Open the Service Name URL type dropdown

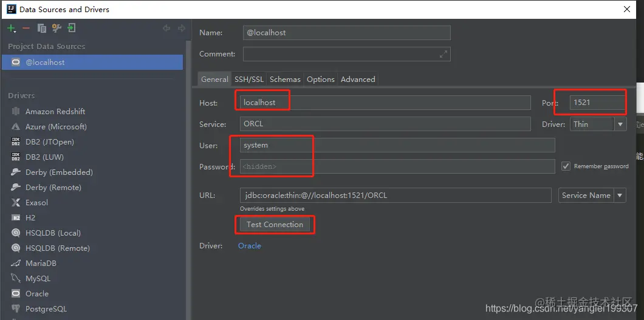point(592,196)
